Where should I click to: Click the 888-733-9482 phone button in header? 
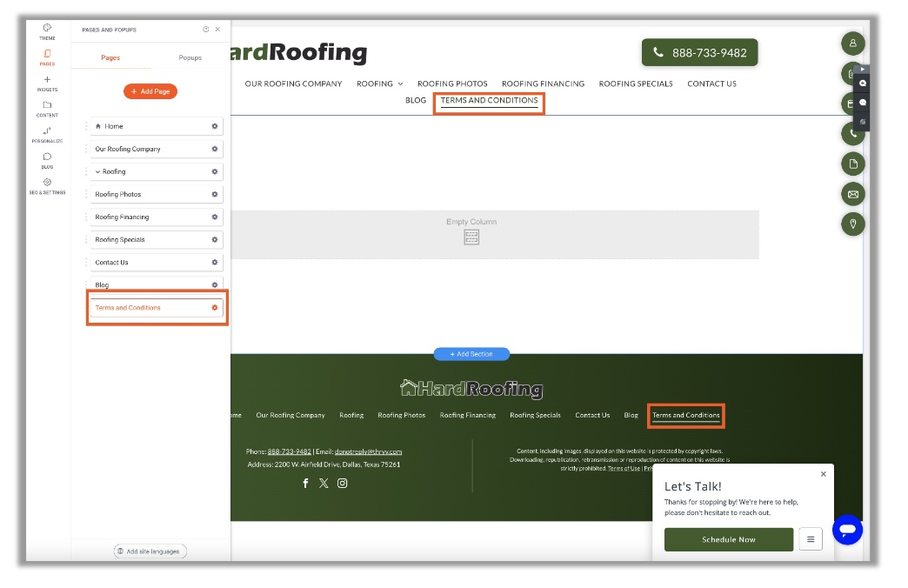pyautogui.click(x=699, y=53)
